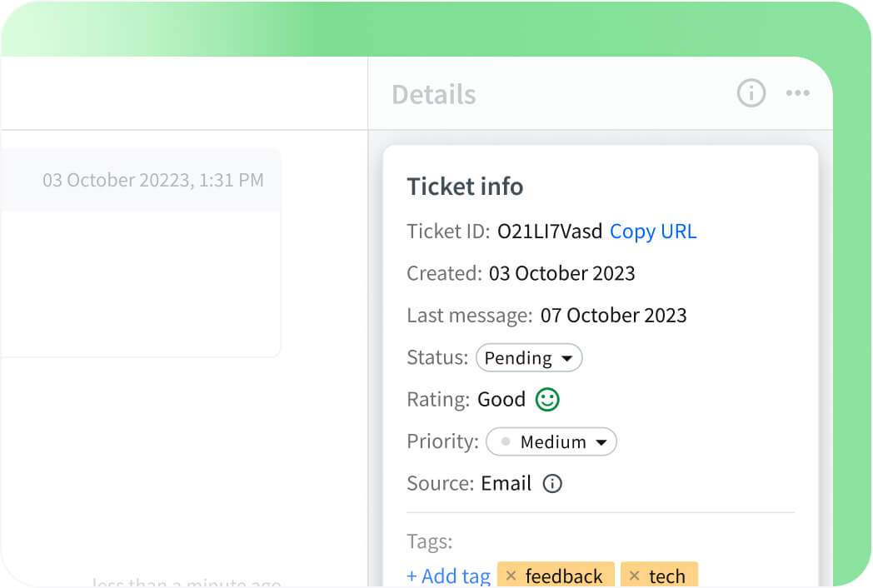Select the ticket ID O21LI7Vasd
Screen dimensions: 873x588
(547, 232)
